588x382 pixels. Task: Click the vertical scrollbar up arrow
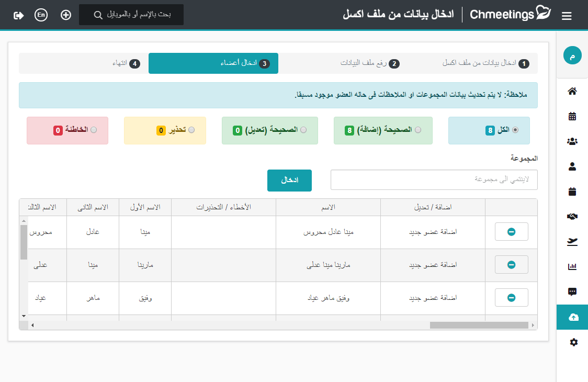point(24,221)
